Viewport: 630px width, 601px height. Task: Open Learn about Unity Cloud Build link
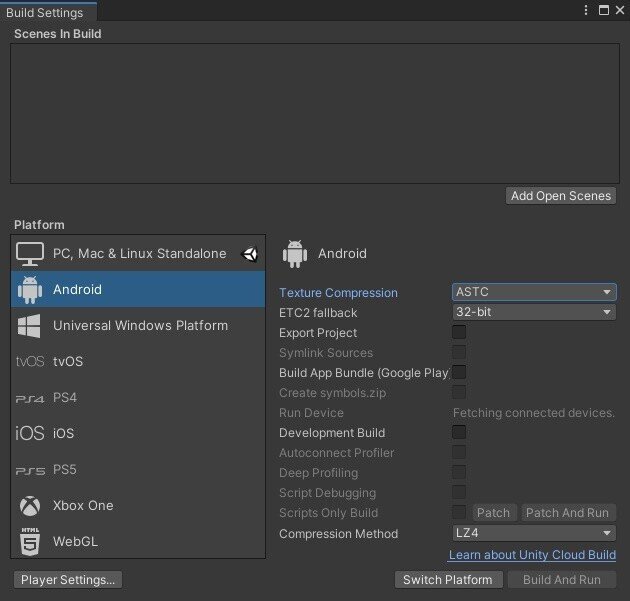(532, 555)
